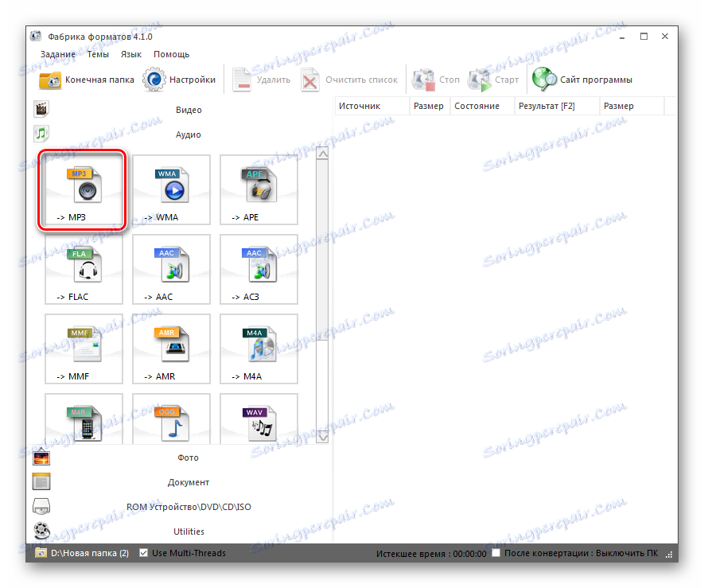This screenshot has height=588, width=704.
Task: Select the -> AC3 format tile
Action: click(x=259, y=270)
